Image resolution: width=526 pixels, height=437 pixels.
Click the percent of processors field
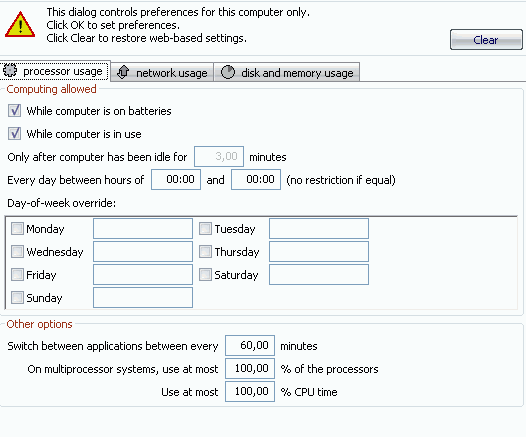point(250,369)
